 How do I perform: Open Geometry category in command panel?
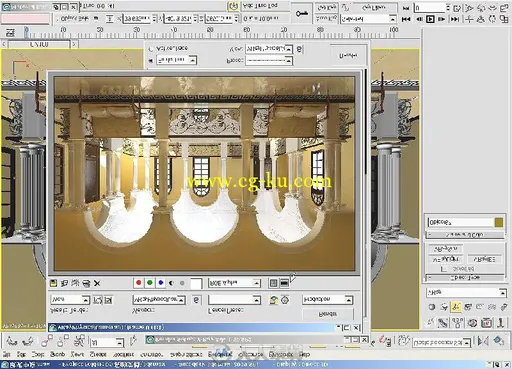432,307
